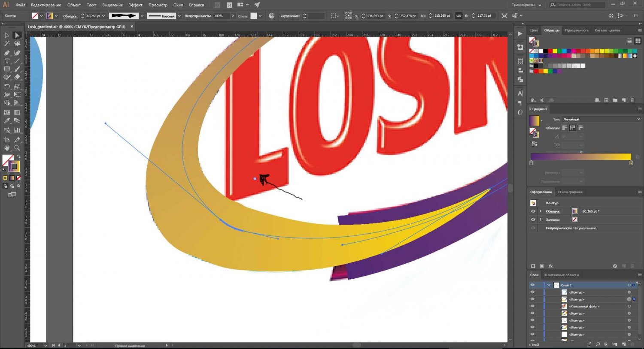
Task: Collapse the Слой 1 layer tree
Action: point(549,285)
